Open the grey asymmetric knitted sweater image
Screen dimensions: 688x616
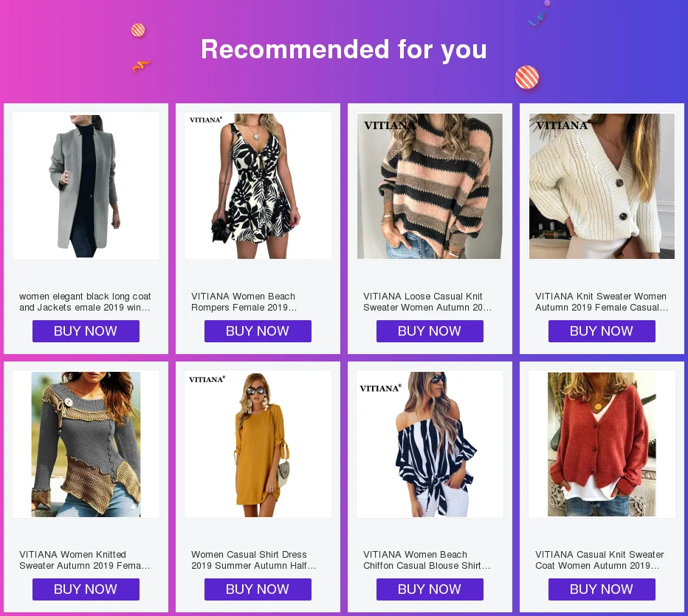(86, 444)
